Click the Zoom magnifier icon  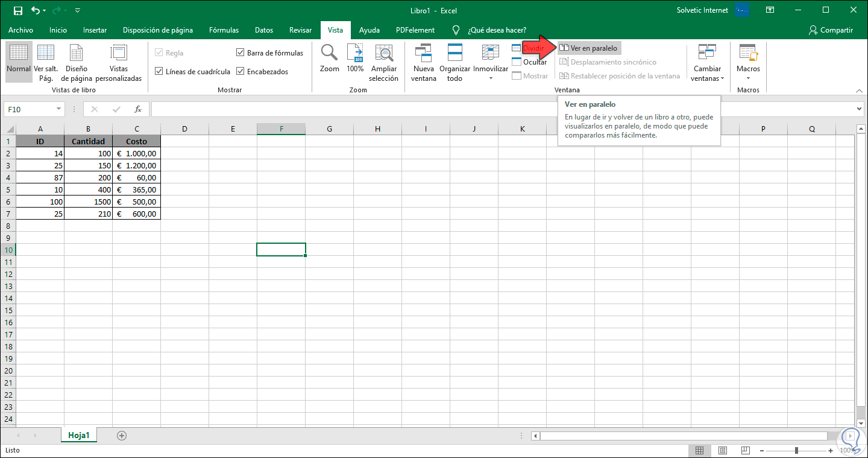329,53
